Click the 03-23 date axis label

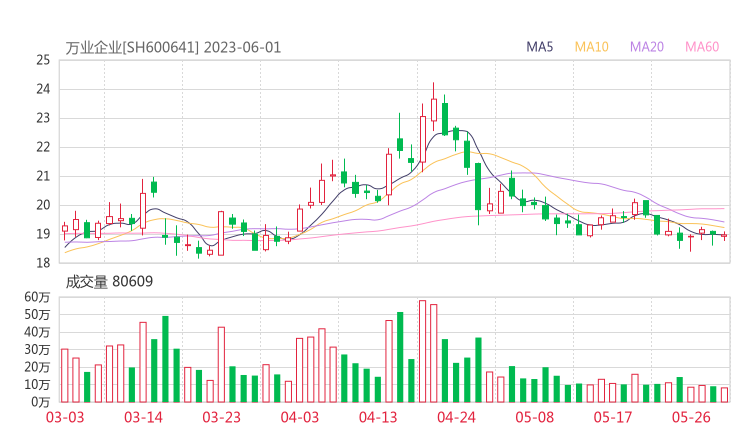click(221, 417)
